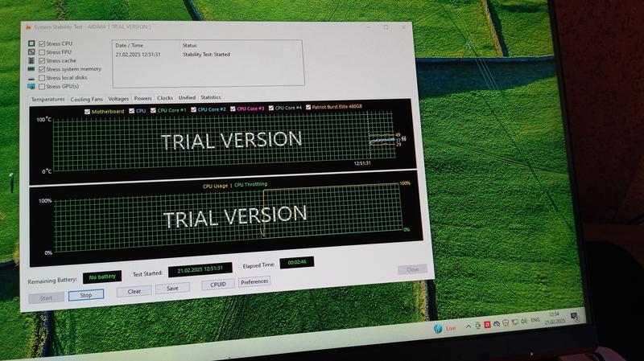Switch to the Powers tab
The image size is (644, 361).
[143, 98]
